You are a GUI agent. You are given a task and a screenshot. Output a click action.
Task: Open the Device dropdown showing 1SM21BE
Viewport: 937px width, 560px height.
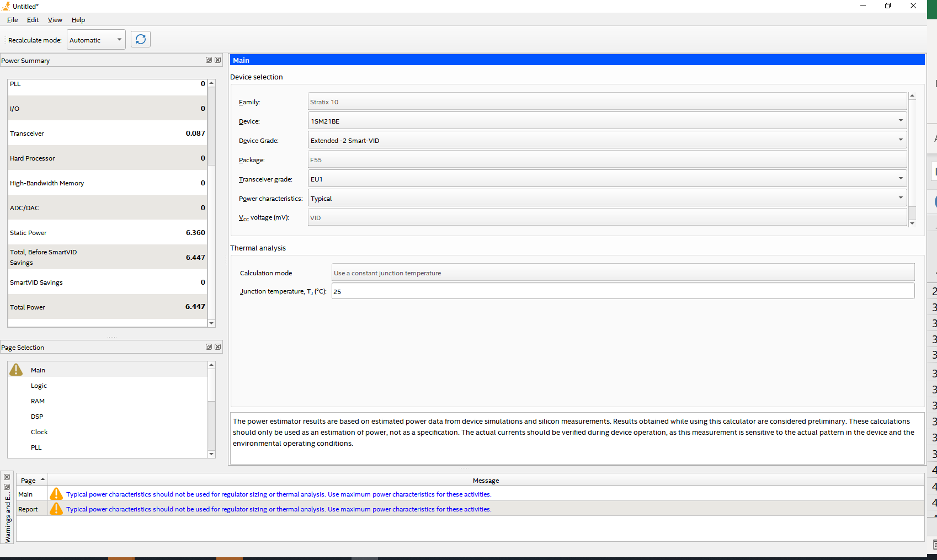[x=608, y=121]
